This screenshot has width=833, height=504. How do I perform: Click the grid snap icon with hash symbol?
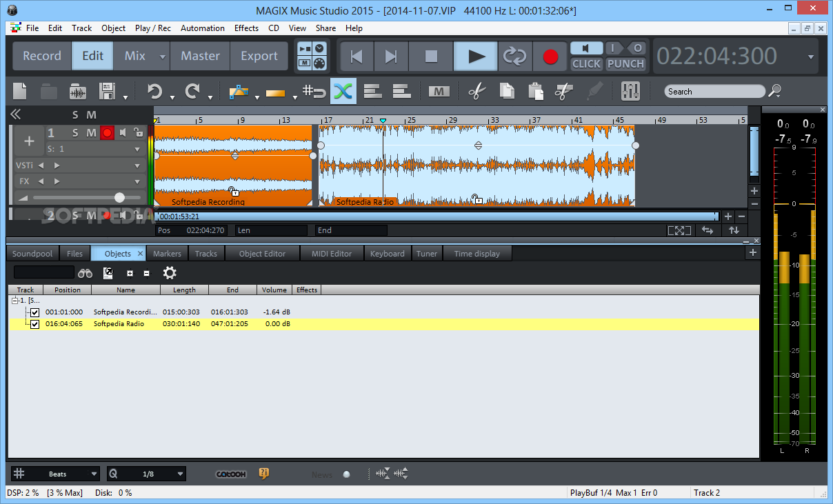314,91
